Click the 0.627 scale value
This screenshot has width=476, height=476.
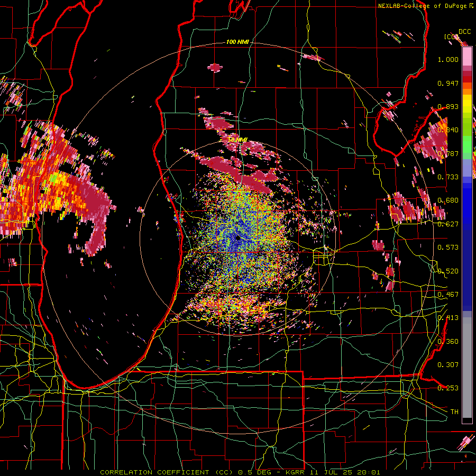coord(448,224)
